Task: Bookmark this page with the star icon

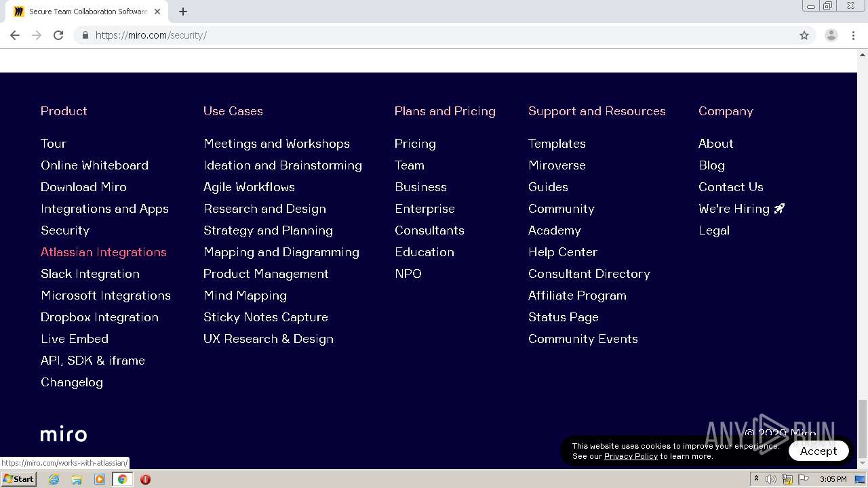Action: [x=804, y=35]
